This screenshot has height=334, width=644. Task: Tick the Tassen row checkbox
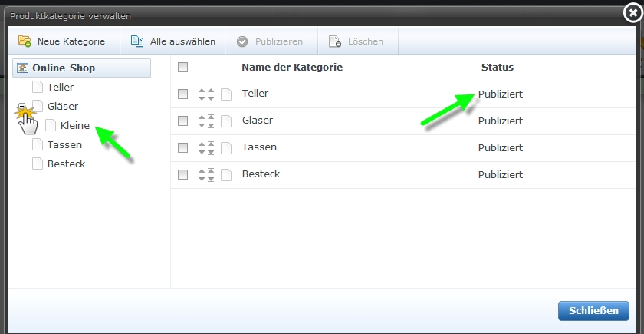pos(182,147)
